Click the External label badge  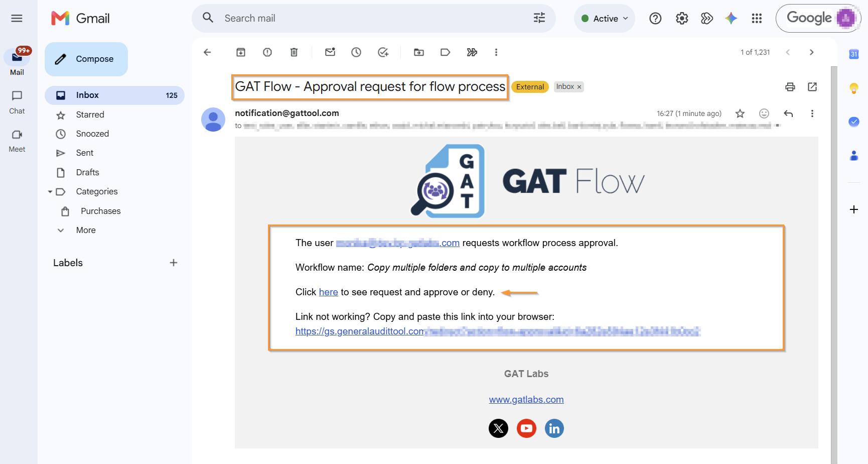click(x=530, y=87)
